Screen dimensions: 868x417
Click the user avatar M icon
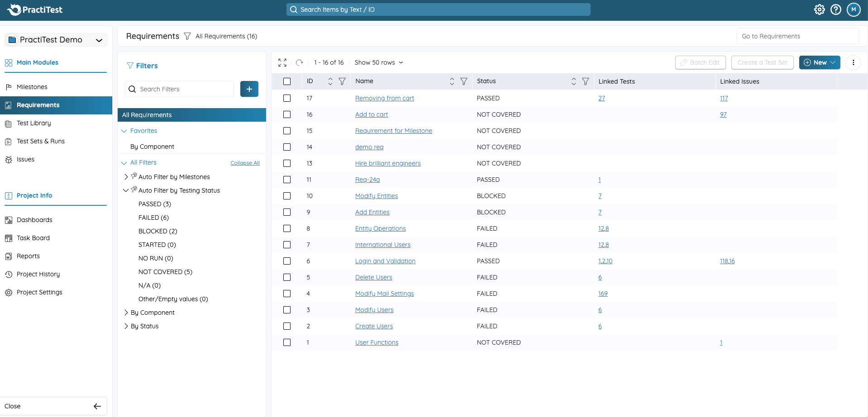(854, 9)
